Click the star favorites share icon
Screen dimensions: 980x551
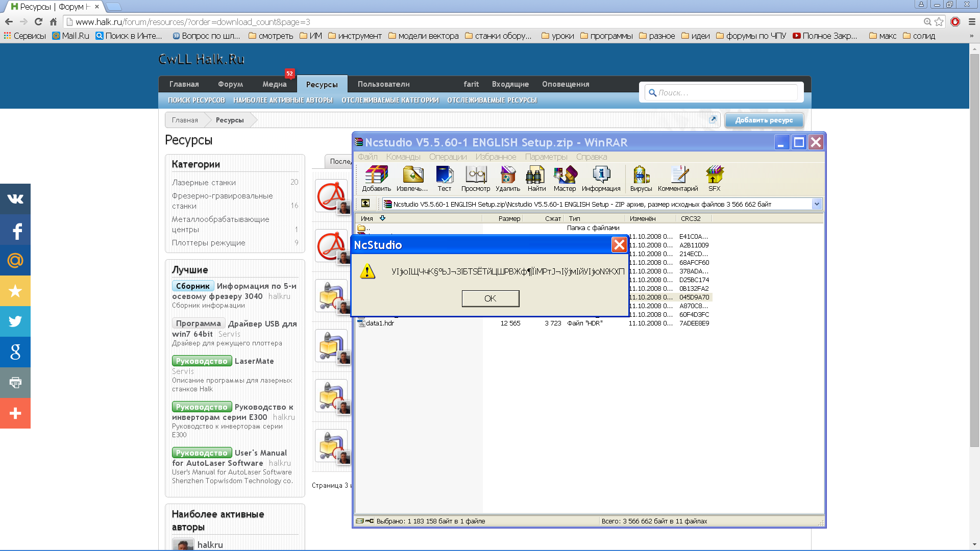tap(15, 291)
